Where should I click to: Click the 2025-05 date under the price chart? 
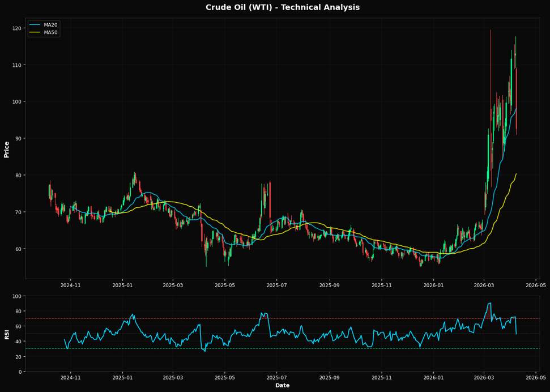[225, 285]
